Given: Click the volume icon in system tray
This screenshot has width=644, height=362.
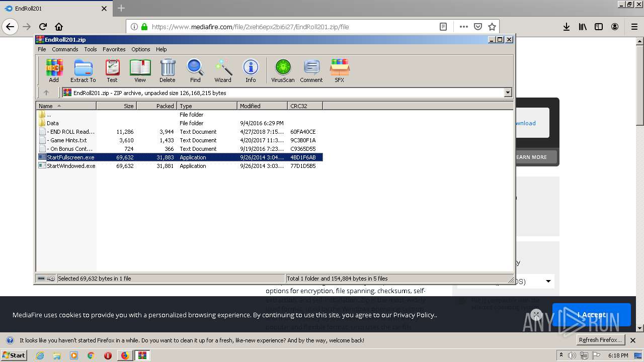Looking at the screenshot, I should pos(572,355).
